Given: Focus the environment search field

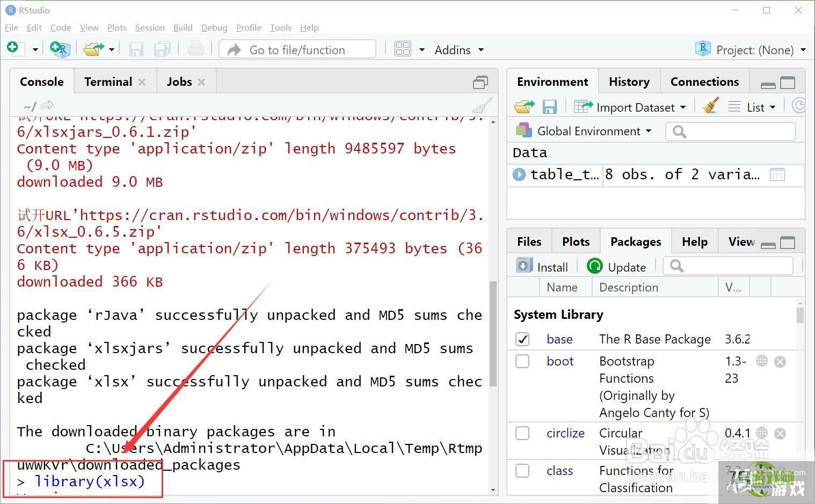Looking at the screenshot, I should pyautogui.click(x=730, y=132).
